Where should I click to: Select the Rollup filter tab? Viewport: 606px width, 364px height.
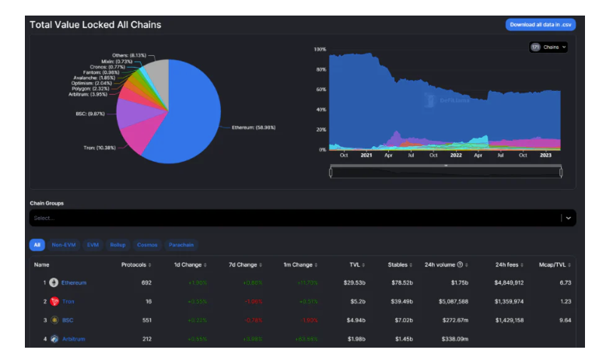click(x=118, y=244)
